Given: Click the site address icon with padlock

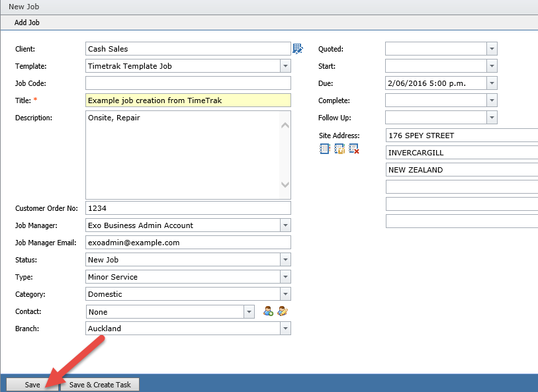Looking at the screenshot, I should pyautogui.click(x=339, y=149).
